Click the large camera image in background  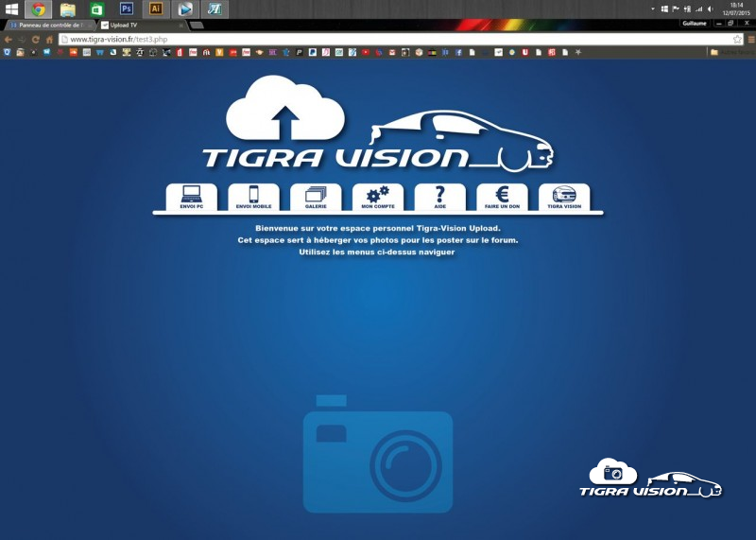[378, 456]
